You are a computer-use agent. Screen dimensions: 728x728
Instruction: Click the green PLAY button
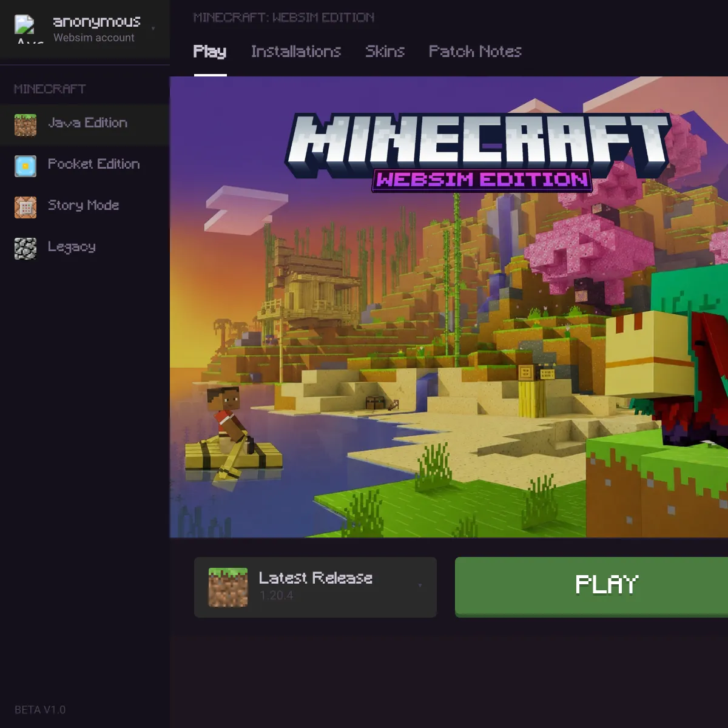[591, 587]
